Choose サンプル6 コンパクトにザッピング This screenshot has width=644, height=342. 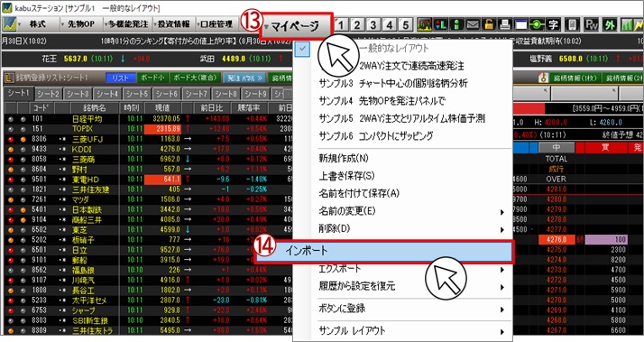tap(376, 136)
